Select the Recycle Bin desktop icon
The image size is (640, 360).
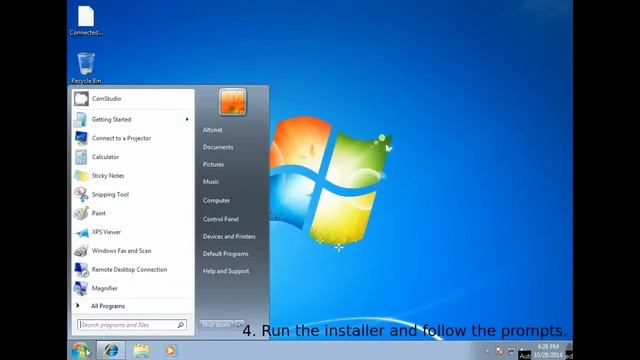pyautogui.click(x=86, y=68)
